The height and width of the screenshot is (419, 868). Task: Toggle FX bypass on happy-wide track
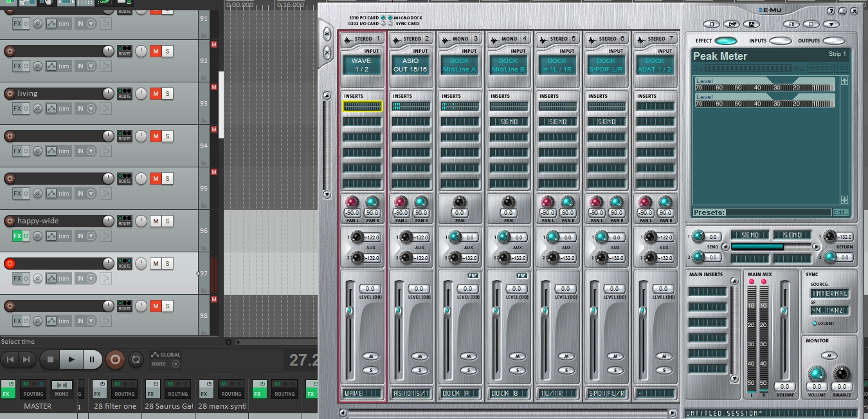click(26, 236)
